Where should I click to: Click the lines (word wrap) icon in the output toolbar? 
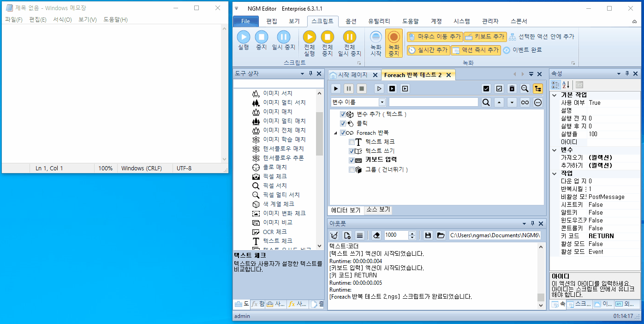click(360, 235)
